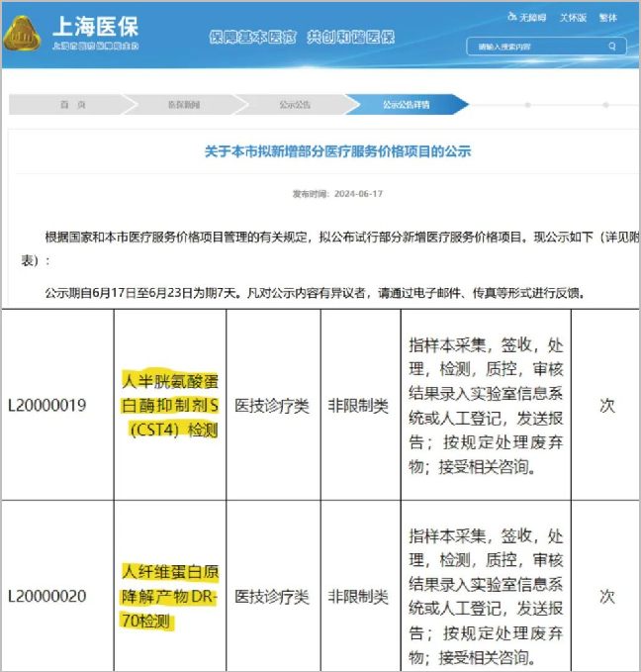The height and width of the screenshot is (672, 641).
Task: Open the 公示公告 breadcrumb step
Action: pyautogui.click(x=294, y=104)
